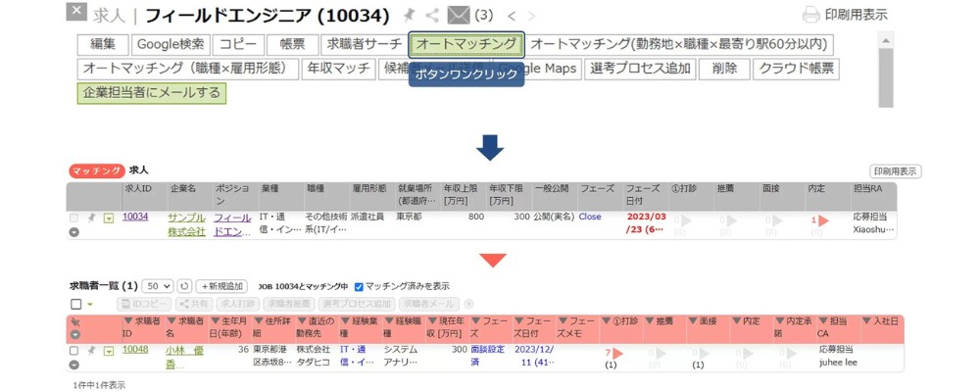Open the mail envelope icon with (3)
Screen dimensions: 980x392
[458, 15]
